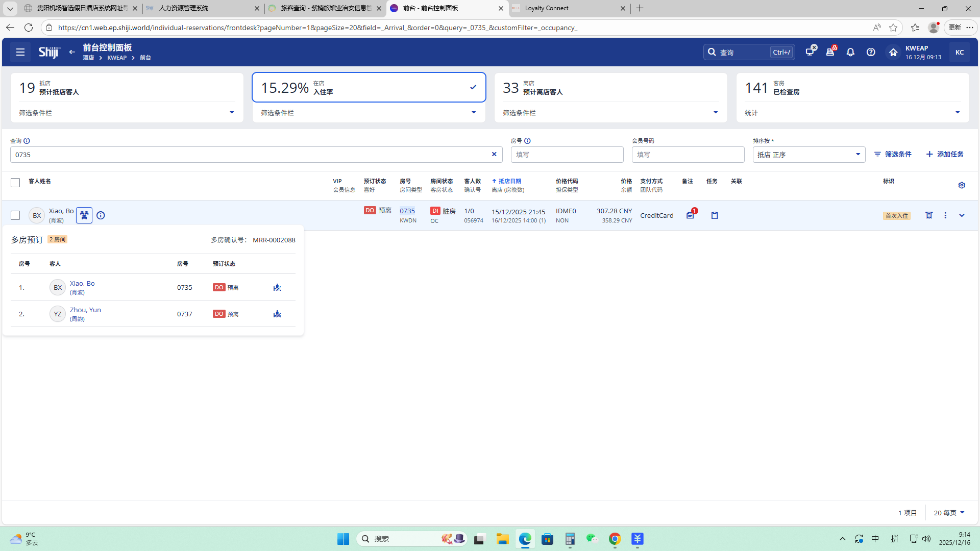Click KWEAP in the breadcrumb
Image resolution: width=980 pixels, height=551 pixels.
[x=117, y=58]
